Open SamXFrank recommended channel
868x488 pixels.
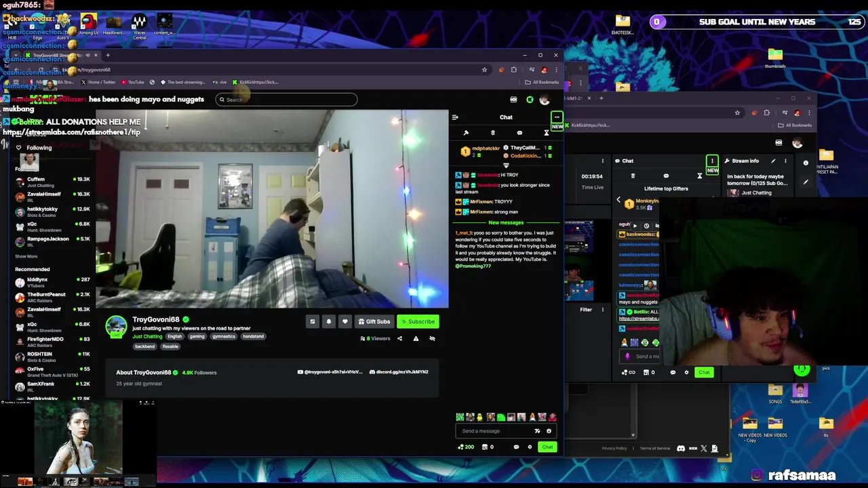(53, 386)
